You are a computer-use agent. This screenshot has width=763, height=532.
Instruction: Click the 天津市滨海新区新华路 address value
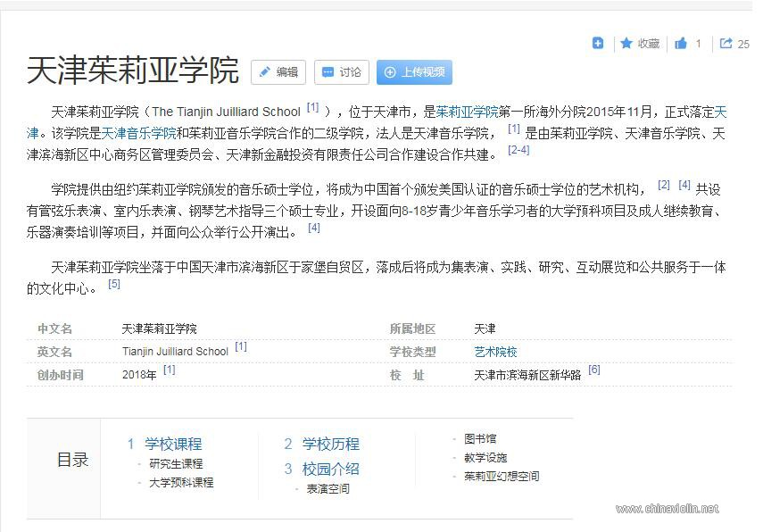click(x=527, y=375)
